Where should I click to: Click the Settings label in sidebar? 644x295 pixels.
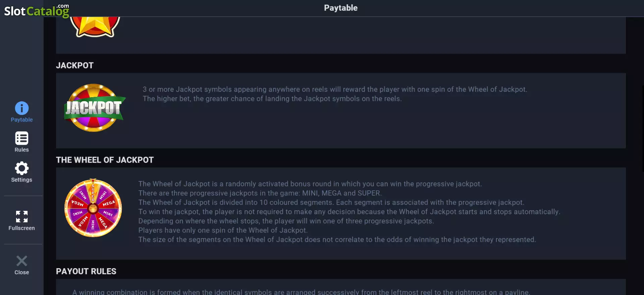pyautogui.click(x=21, y=180)
